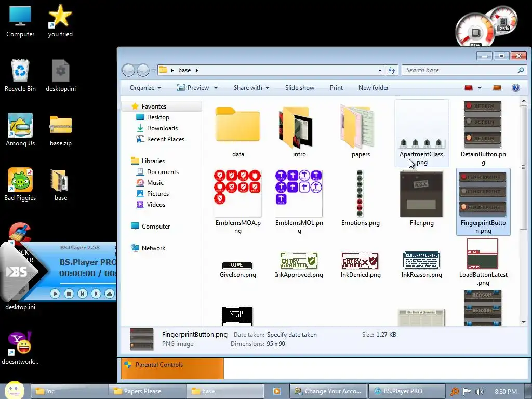Click Print in toolbar

pyautogui.click(x=336, y=88)
